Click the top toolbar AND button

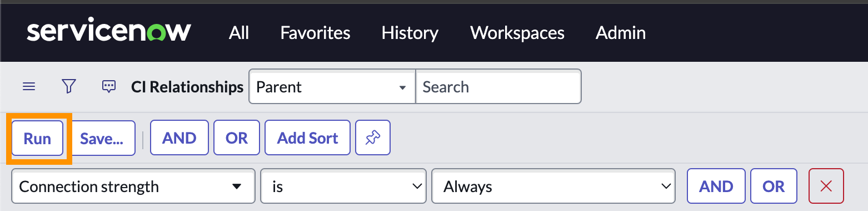click(x=179, y=138)
